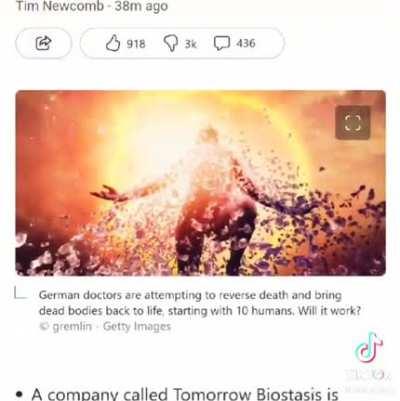
Task: Open comments via speech bubble icon
Action: pyautogui.click(x=222, y=43)
